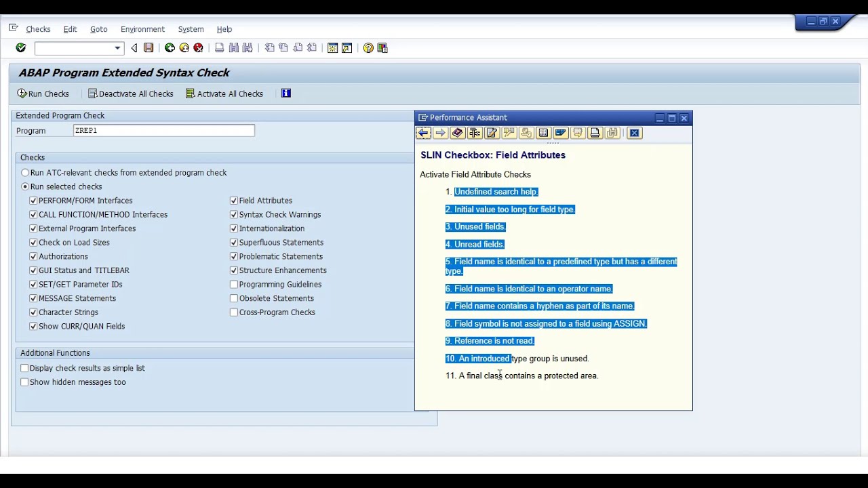
Task: Click the session menu icon left of Checks
Action: [13, 28]
